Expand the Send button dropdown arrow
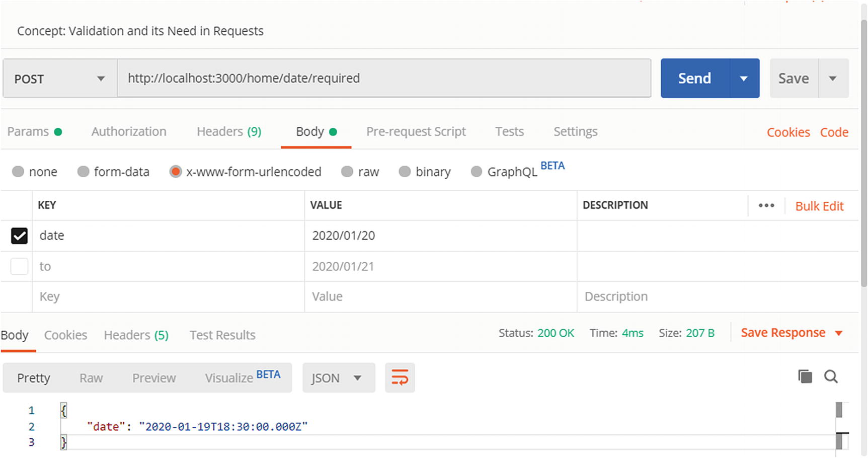The height and width of the screenshot is (458, 868). 744,79
